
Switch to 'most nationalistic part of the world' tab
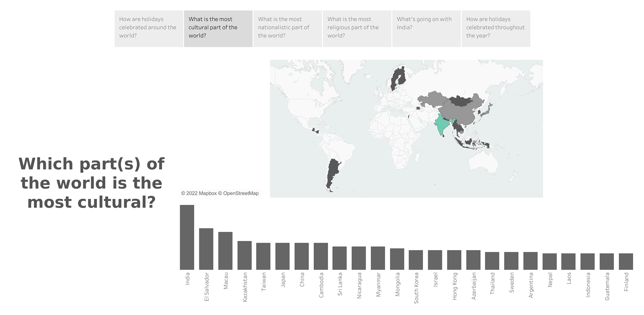287,28
